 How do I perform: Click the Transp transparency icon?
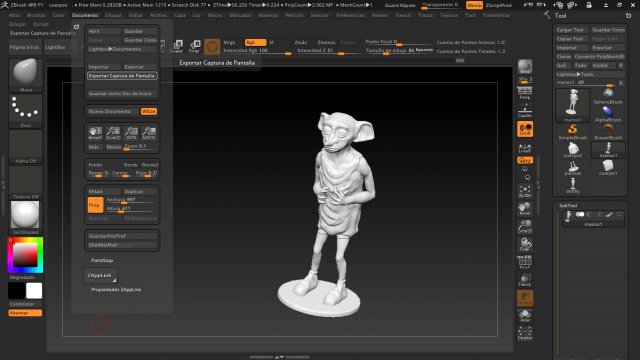pos(525,280)
